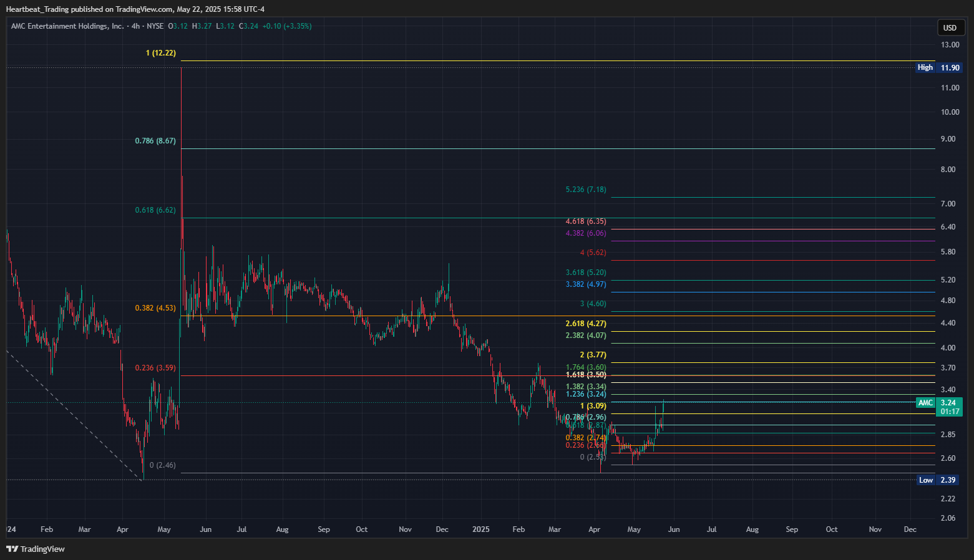Viewport: 974px width, 560px height.
Task: Click the 10.00 tick on the price axis
Action: [950, 112]
